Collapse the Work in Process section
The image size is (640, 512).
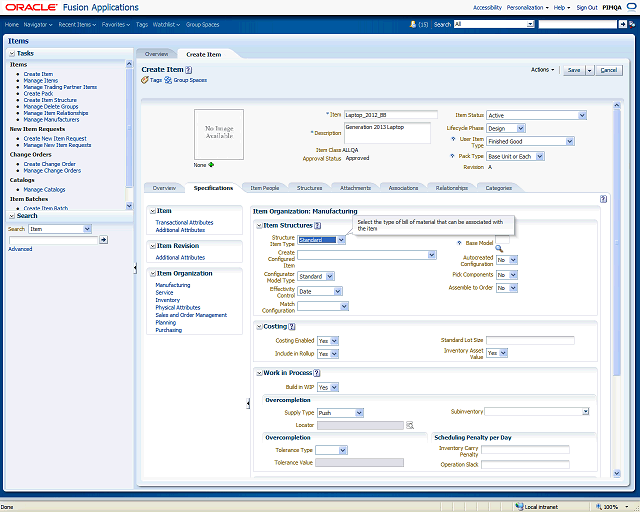tap(258, 373)
